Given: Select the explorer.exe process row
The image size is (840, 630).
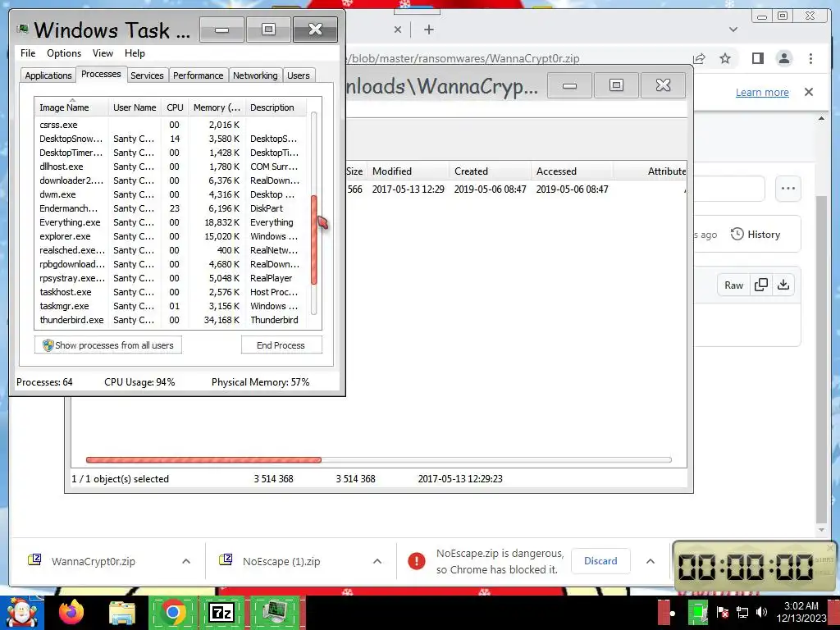Looking at the screenshot, I should 171,236.
